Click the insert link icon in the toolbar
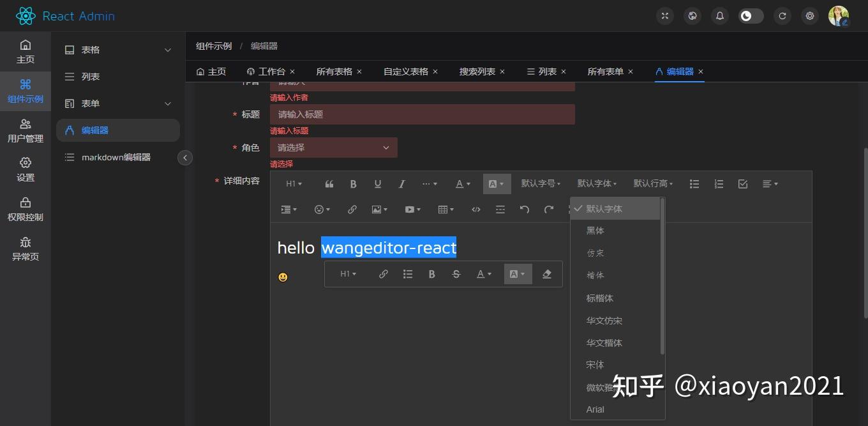The image size is (868, 426). coord(352,209)
